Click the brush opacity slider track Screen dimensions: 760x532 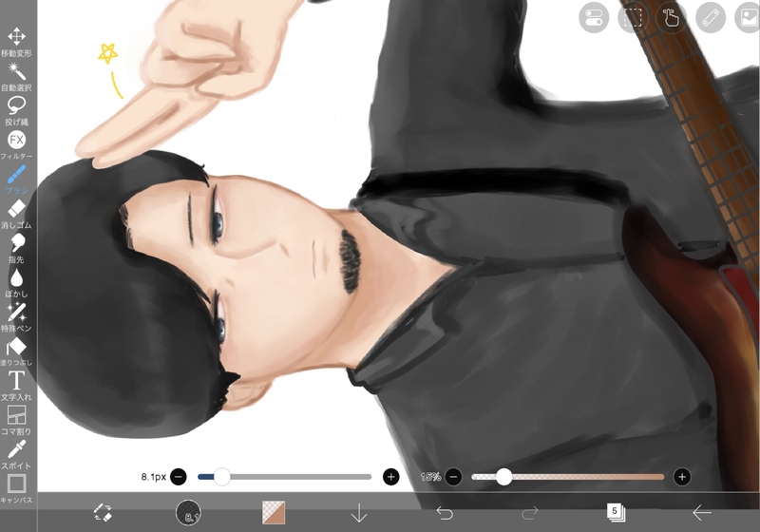[567, 477]
